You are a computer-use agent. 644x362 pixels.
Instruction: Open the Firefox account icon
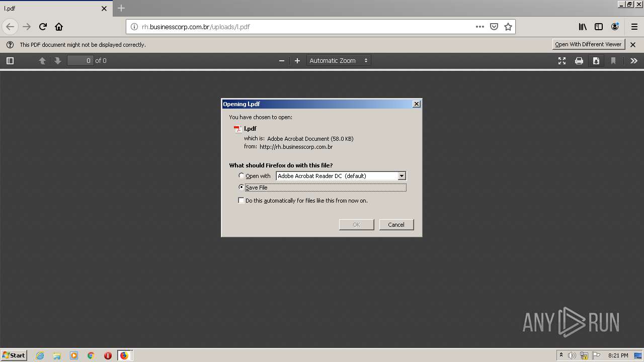pyautogui.click(x=615, y=27)
